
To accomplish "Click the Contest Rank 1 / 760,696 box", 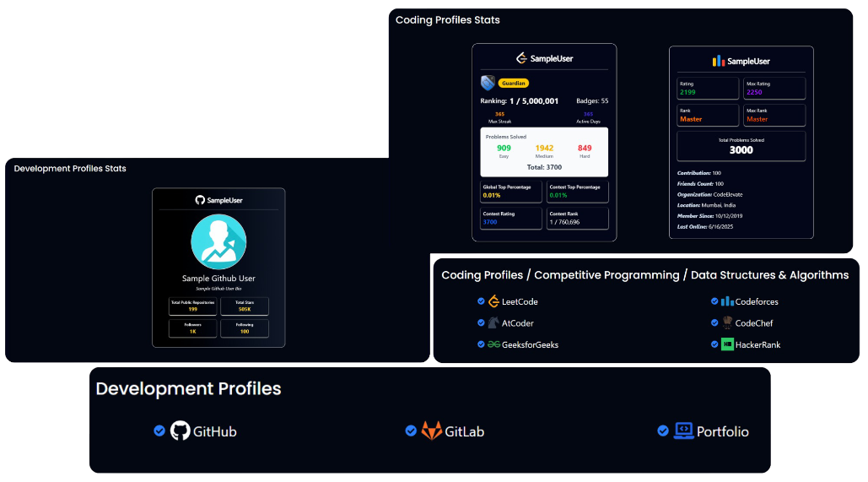I will (x=577, y=218).
